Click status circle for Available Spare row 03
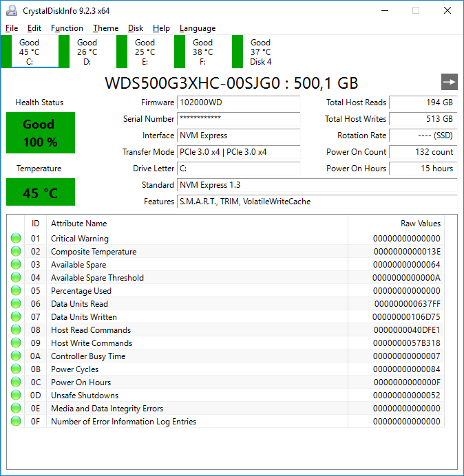464x476 pixels. pyautogui.click(x=16, y=264)
